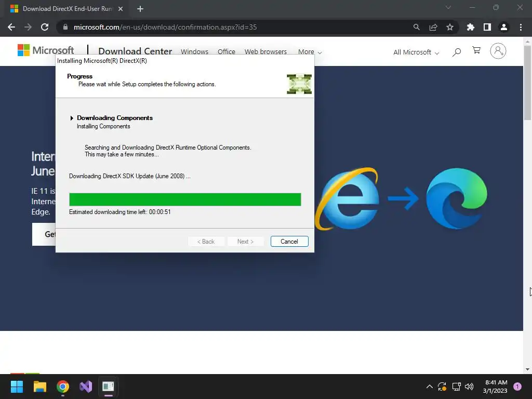Share this page via the share icon

[433, 27]
